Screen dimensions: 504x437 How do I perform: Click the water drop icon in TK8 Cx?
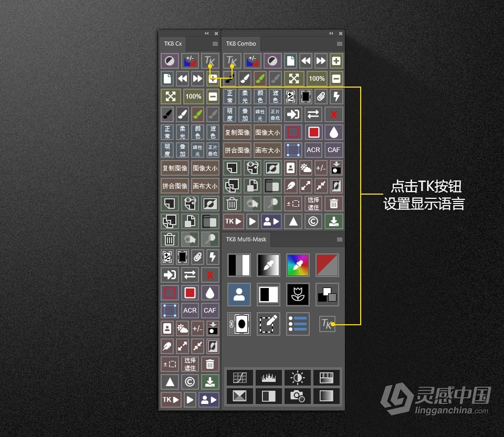210,293
